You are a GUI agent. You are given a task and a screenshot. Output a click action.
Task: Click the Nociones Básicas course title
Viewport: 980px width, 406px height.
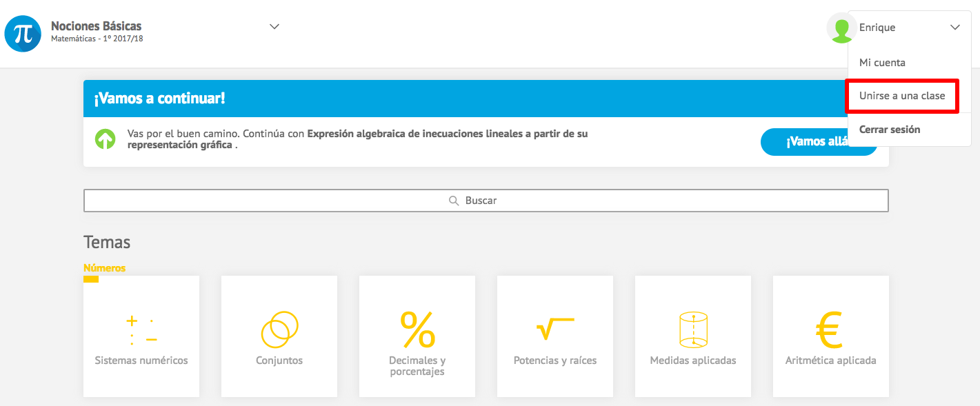[x=96, y=26]
